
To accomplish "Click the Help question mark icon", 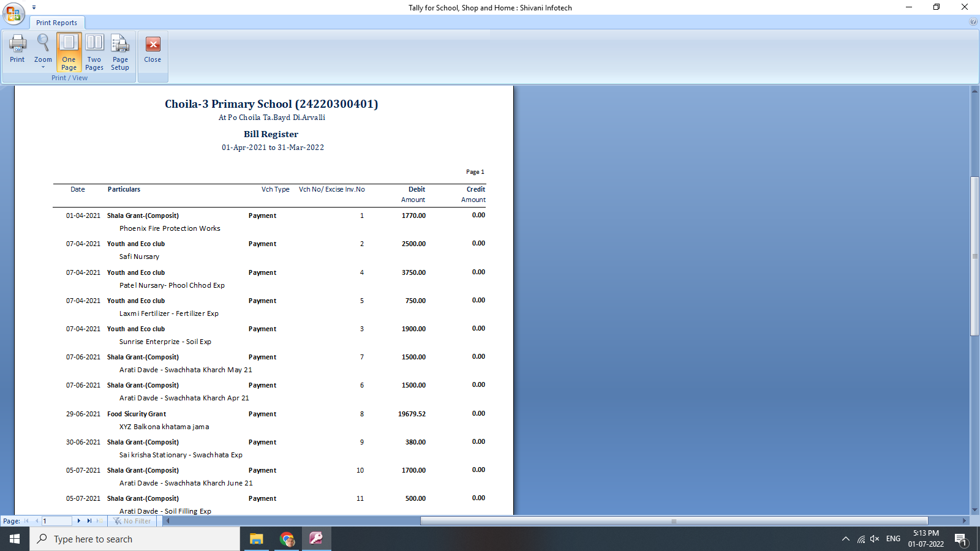I will (x=973, y=22).
